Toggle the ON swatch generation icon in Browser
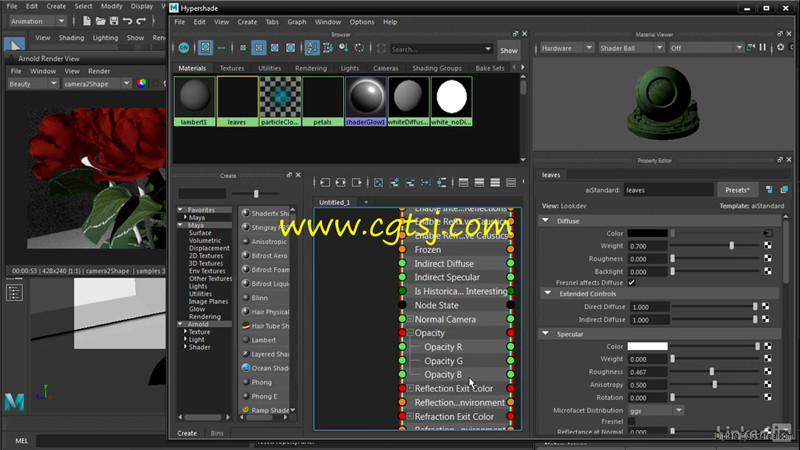800x450 pixels. (x=184, y=48)
